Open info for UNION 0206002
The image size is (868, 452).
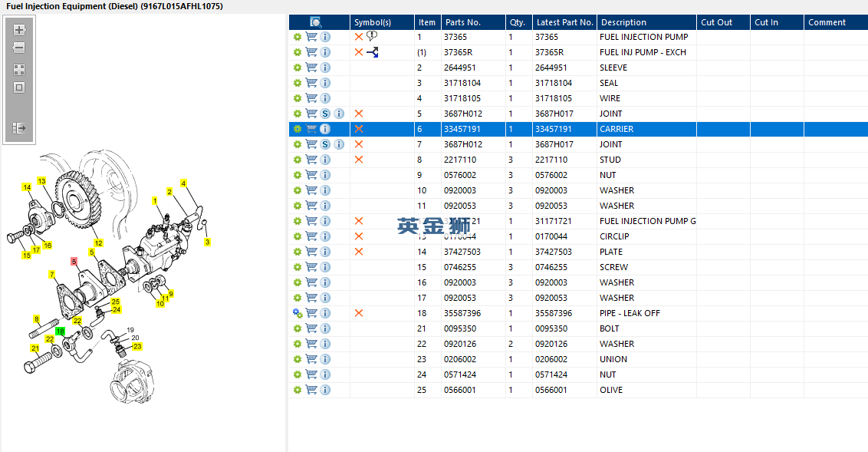click(325, 359)
